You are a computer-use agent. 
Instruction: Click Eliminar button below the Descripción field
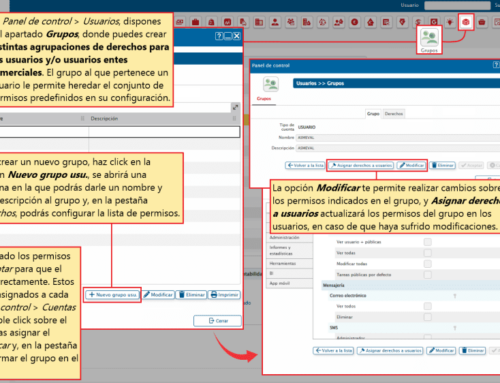pos(442,165)
